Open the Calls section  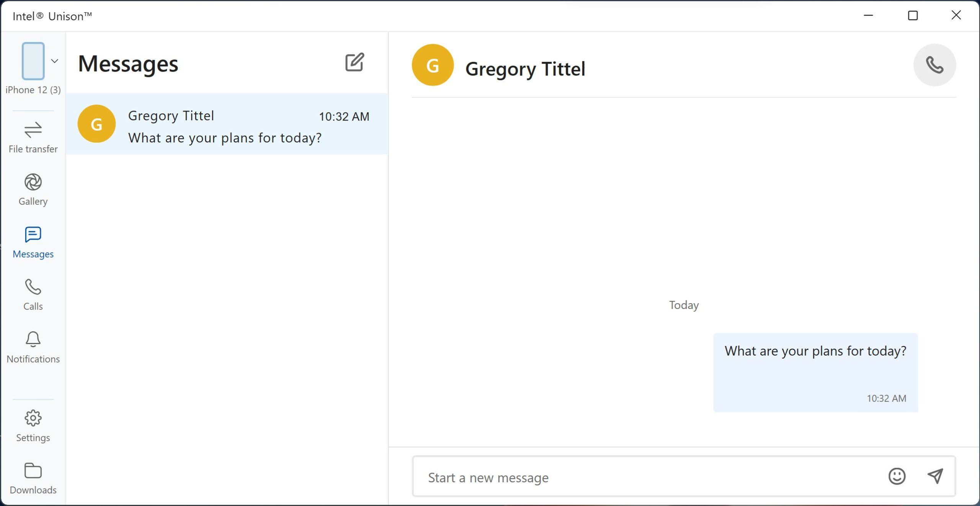pyautogui.click(x=33, y=294)
